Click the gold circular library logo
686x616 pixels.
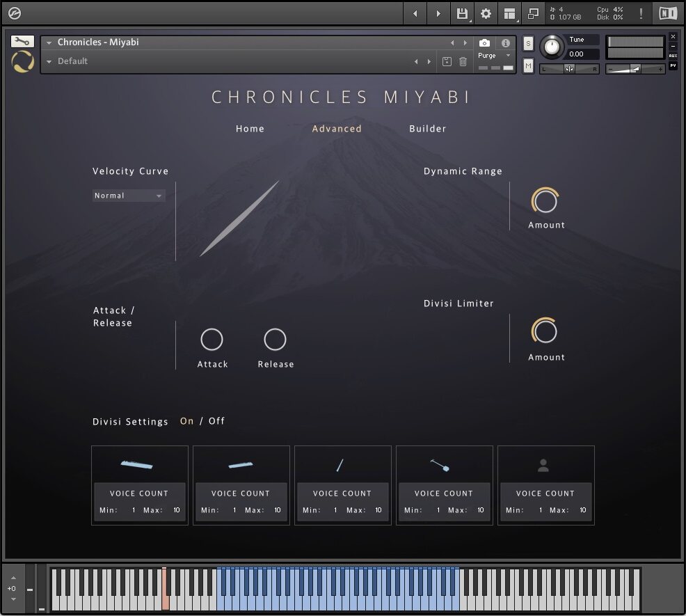point(22,61)
